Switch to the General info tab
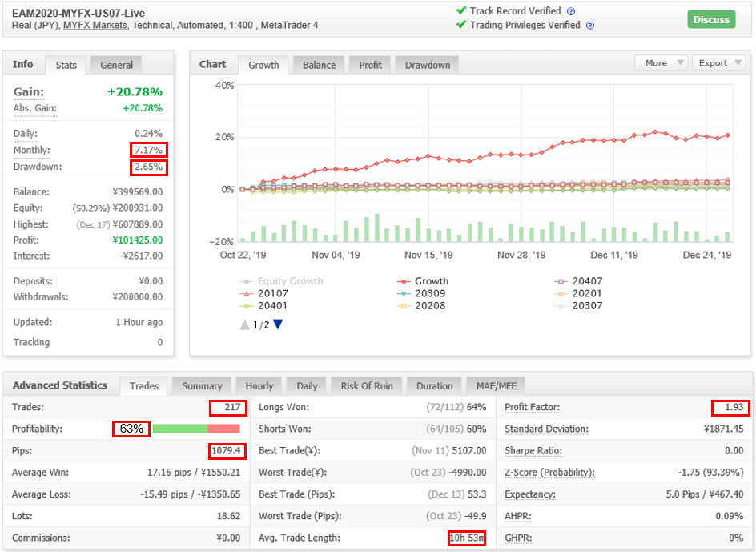Screen dimensions: 756x552 tap(116, 65)
